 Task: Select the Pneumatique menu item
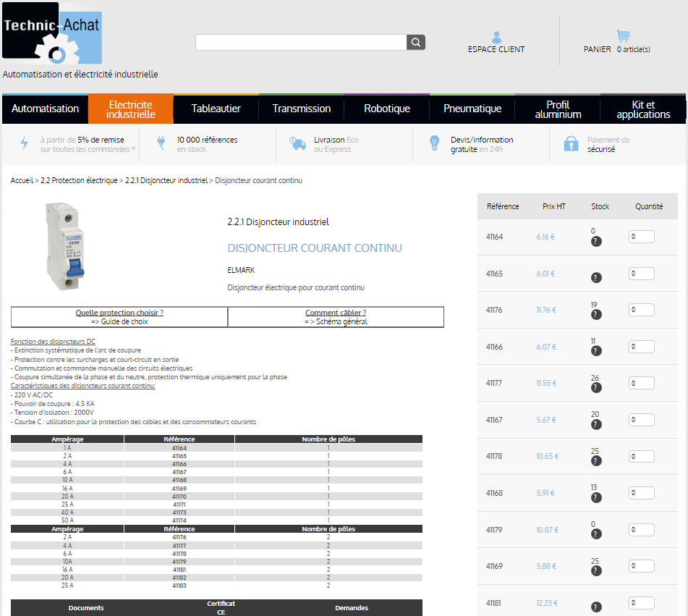[472, 109]
